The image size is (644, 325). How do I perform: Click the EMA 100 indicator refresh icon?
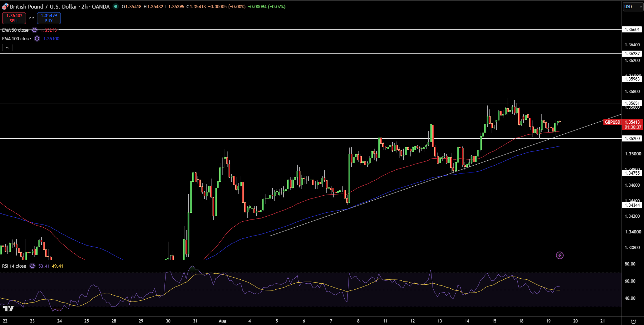(x=37, y=39)
